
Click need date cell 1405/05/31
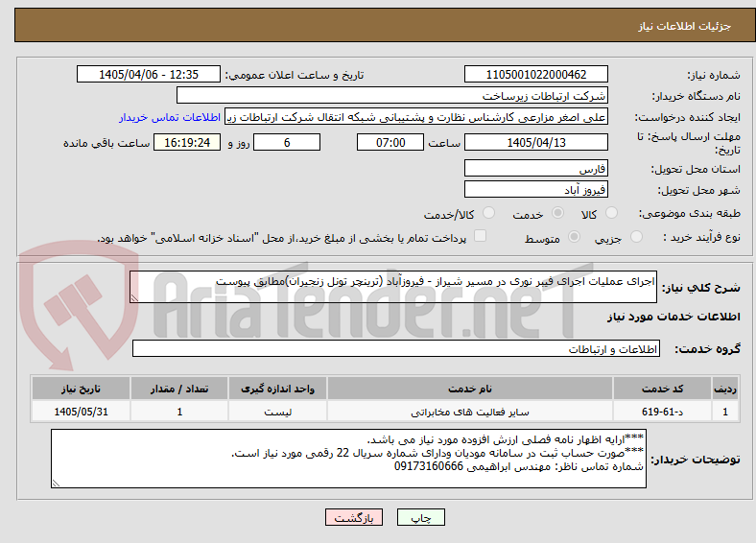pos(81,412)
